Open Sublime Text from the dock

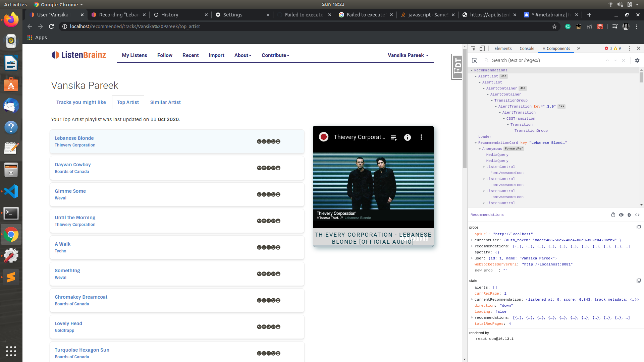coord(11,277)
